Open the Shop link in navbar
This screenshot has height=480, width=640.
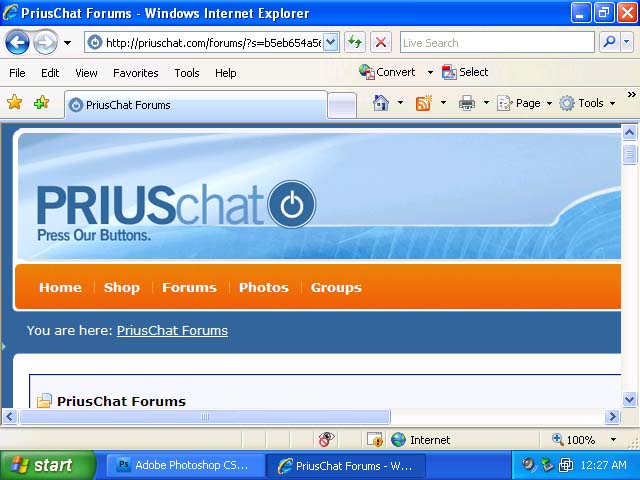click(122, 287)
